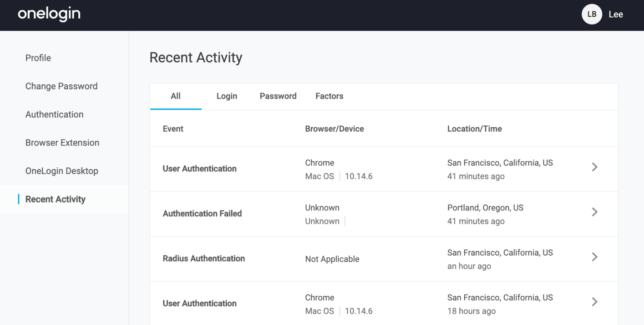Click the "18 hours ago" timestamp
Image resolution: width=644 pixels, height=325 pixels.
coord(472,311)
